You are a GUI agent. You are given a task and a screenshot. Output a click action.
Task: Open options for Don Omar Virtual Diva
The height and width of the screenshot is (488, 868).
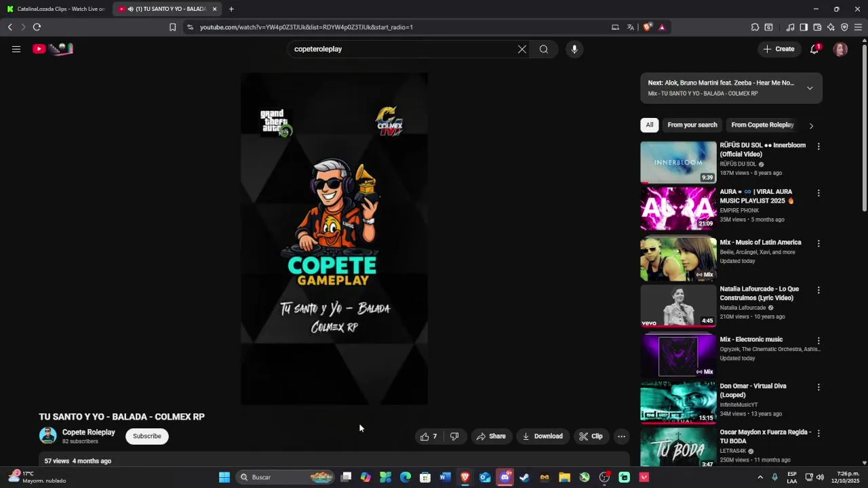click(818, 387)
